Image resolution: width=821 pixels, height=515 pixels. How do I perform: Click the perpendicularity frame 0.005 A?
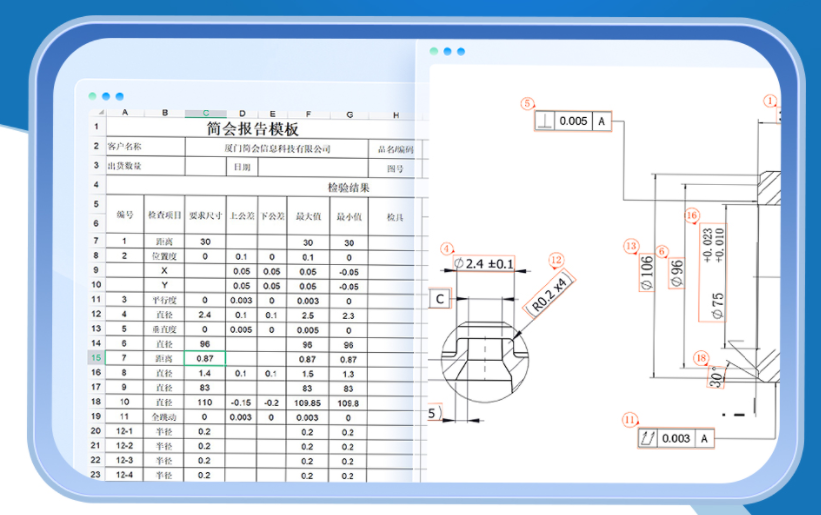tap(573, 121)
